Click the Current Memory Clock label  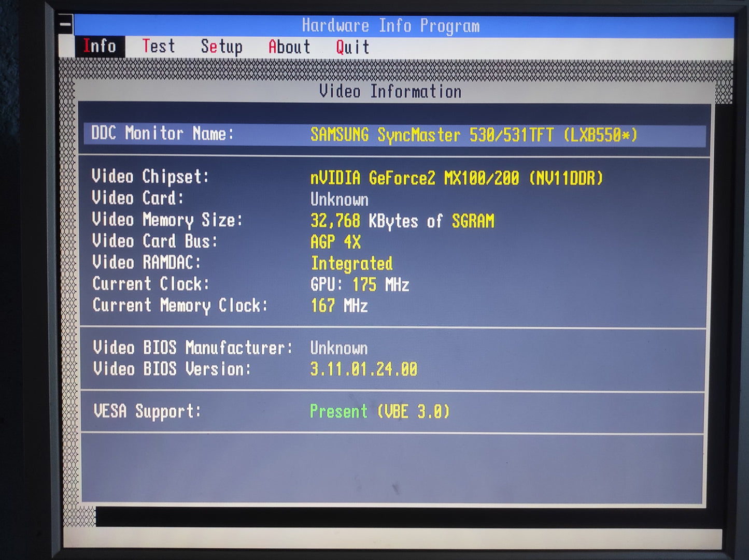tap(180, 305)
